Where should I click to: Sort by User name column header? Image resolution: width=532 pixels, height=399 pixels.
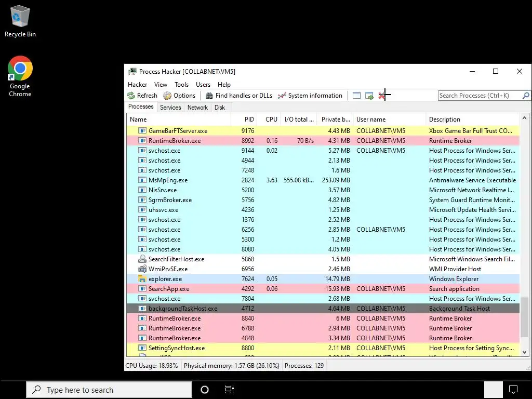tap(390, 119)
